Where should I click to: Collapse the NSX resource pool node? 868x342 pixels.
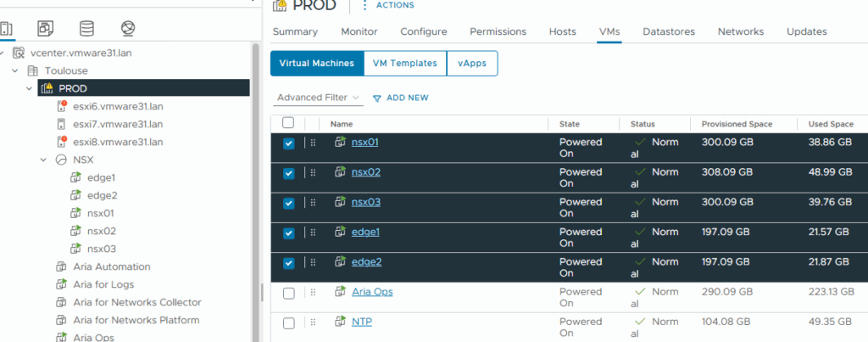(43, 160)
